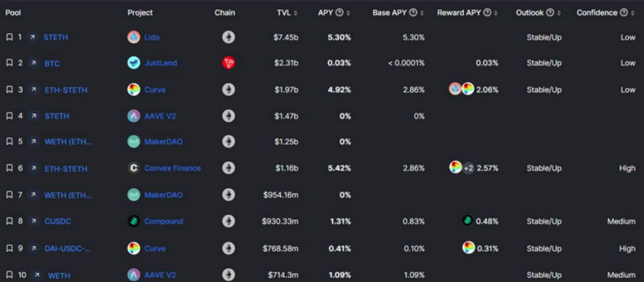The width and height of the screenshot is (644, 282).
Task: Sort by Base APY column arrows
Action: point(422,12)
